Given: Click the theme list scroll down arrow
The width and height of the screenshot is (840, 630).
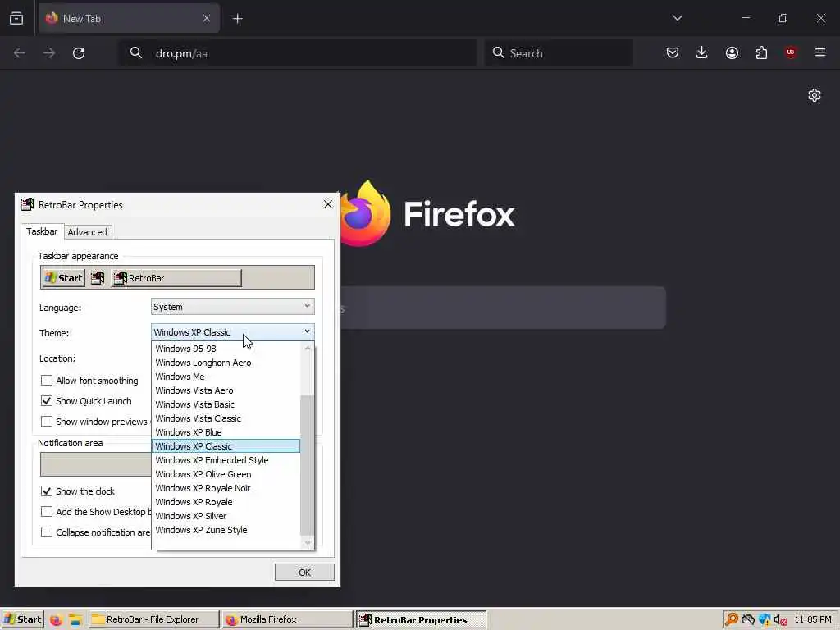Looking at the screenshot, I should click(307, 543).
